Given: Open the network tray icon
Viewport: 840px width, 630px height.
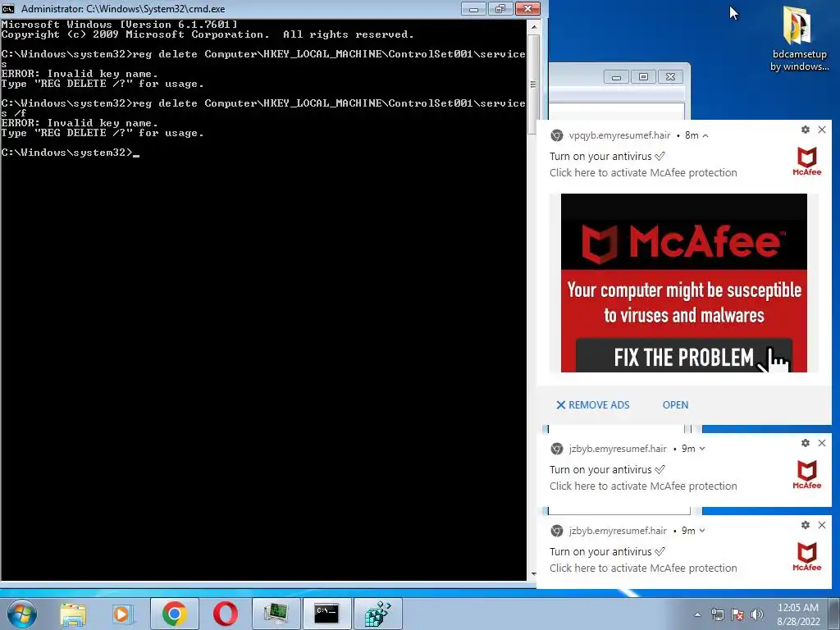Looking at the screenshot, I should (717, 614).
